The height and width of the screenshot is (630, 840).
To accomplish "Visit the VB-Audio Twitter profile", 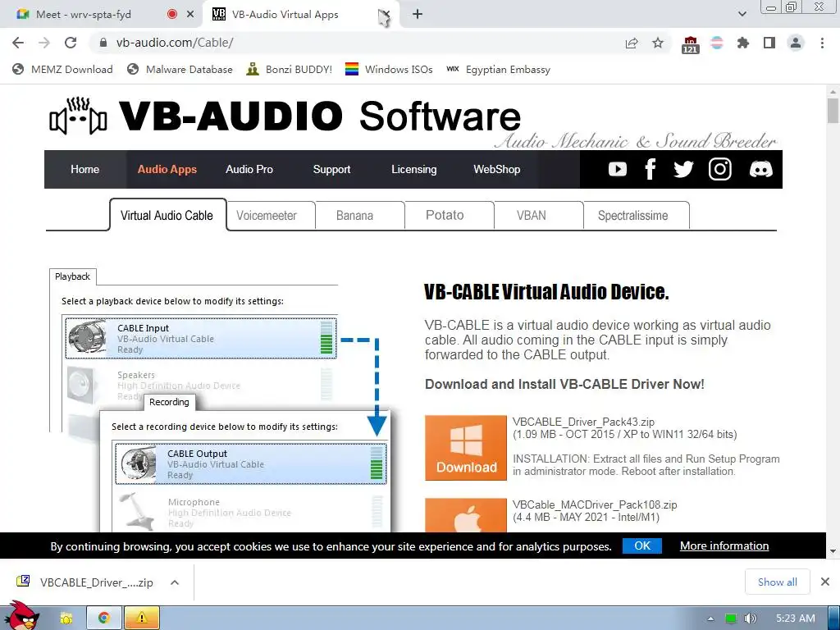I will pyautogui.click(x=683, y=169).
